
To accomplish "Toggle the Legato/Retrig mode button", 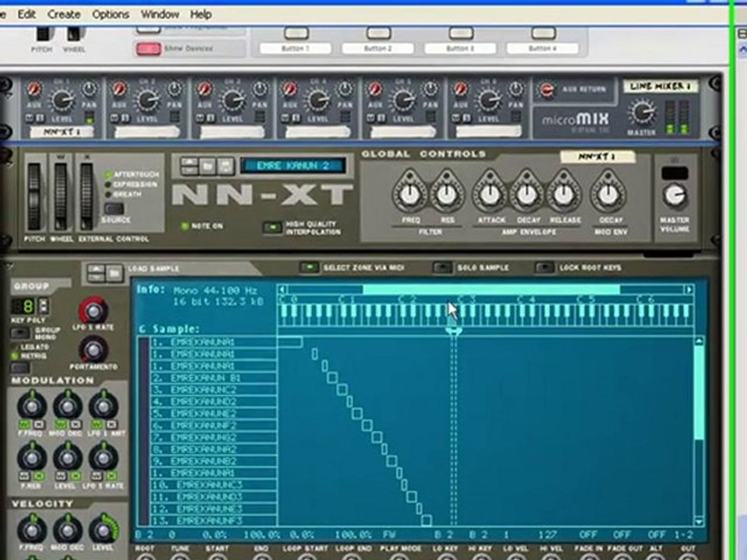I will [20, 368].
